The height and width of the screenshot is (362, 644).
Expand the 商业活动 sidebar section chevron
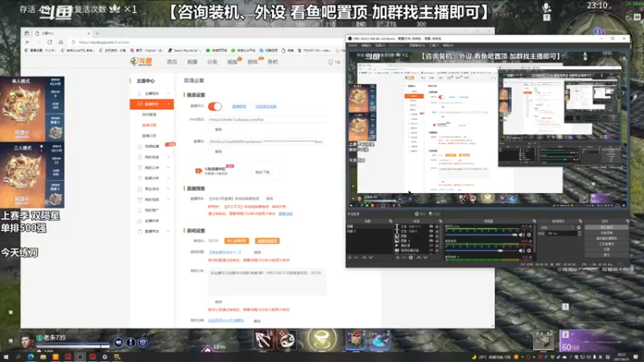click(x=168, y=189)
